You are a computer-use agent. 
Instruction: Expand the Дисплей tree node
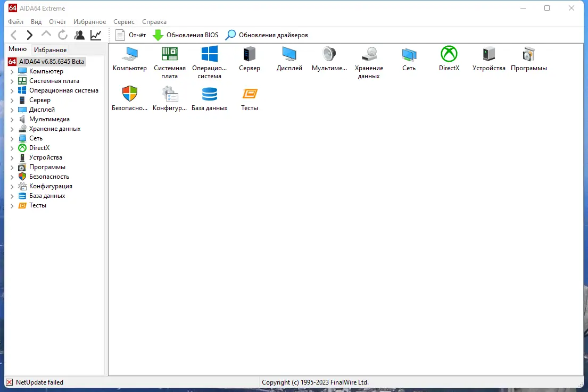(x=12, y=110)
